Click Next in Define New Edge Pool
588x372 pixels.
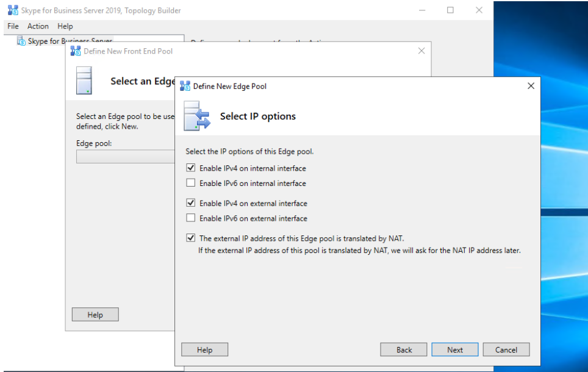click(x=454, y=350)
